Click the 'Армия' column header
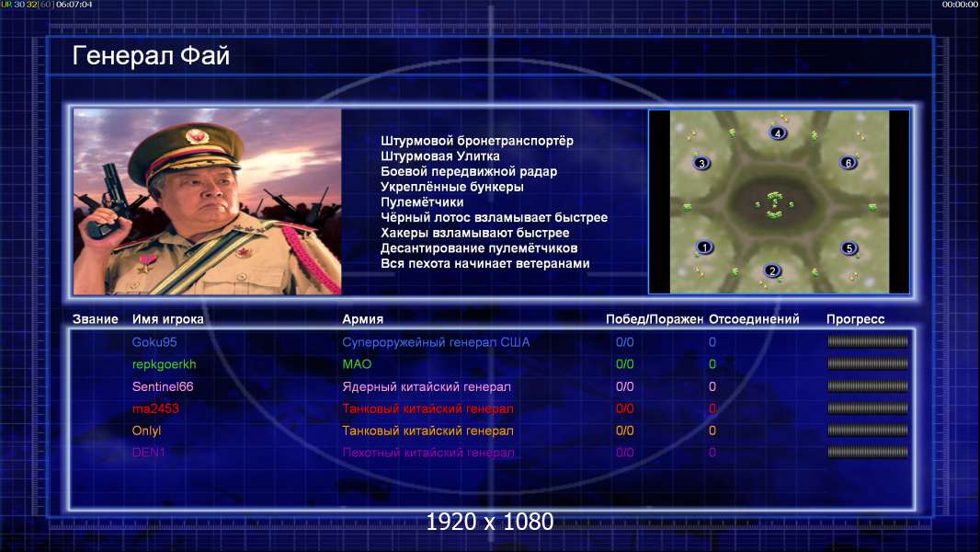980x552 pixels. pyautogui.click(x=362, y=319)
